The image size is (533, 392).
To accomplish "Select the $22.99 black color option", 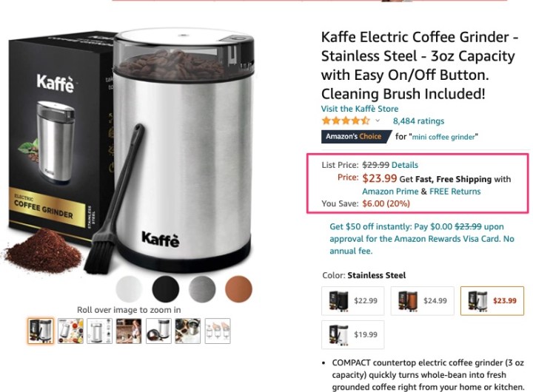I will coord(353,300).
